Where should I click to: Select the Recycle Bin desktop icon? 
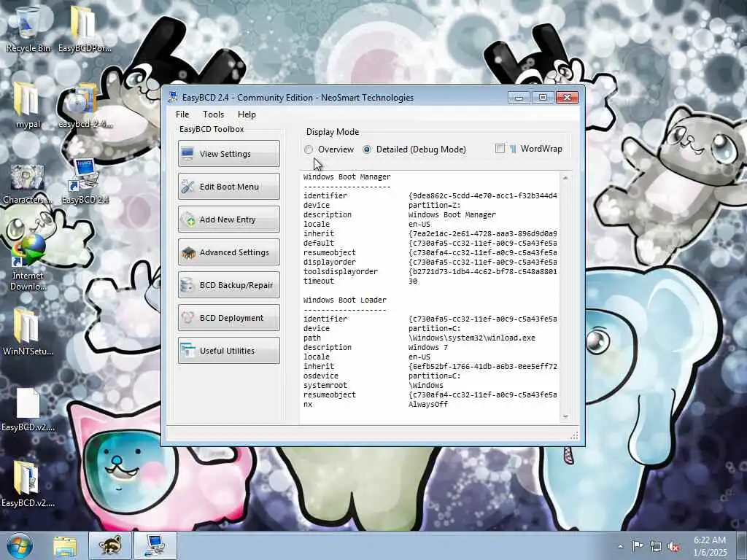tap(28, 28)
